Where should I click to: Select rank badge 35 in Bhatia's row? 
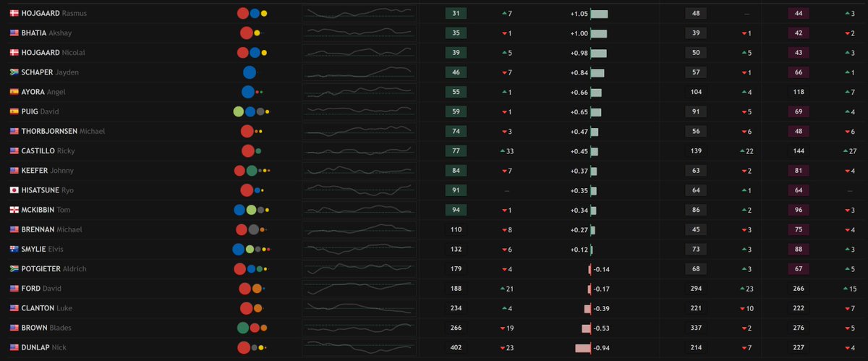pyautogui.click(x=456, y=33)
